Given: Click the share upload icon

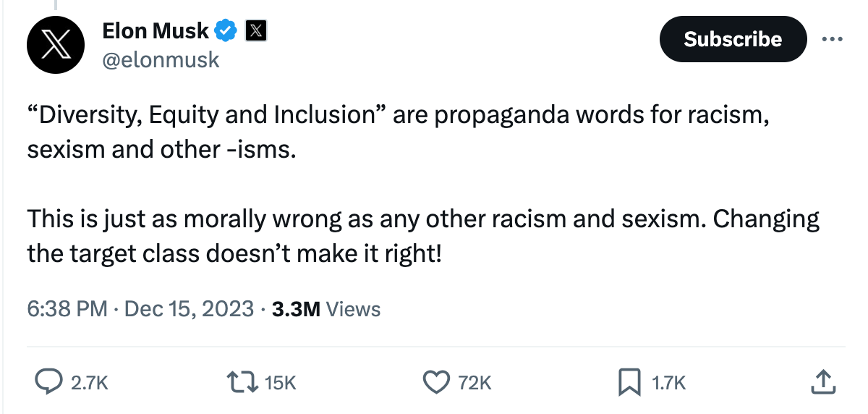Looking at the screenshot, I should tap(821, 383).
